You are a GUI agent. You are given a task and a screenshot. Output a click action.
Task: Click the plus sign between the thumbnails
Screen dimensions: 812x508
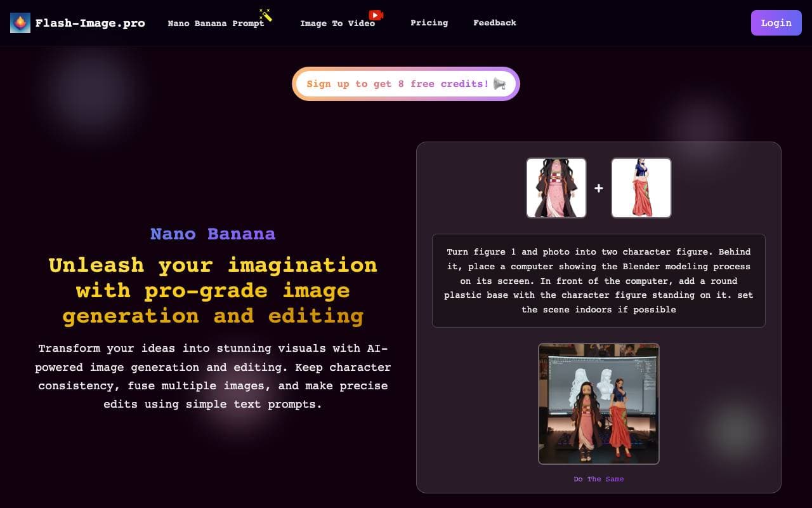tap(599, 188)
